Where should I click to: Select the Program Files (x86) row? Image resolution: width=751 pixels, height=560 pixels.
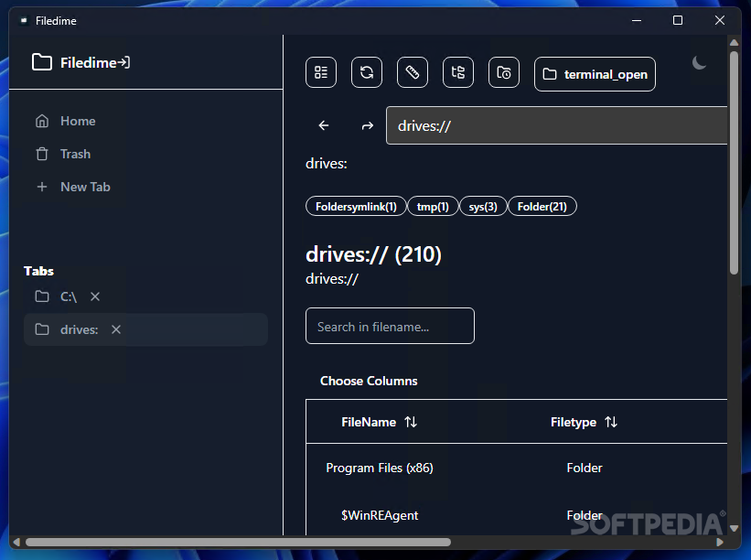tap(516, 468)
